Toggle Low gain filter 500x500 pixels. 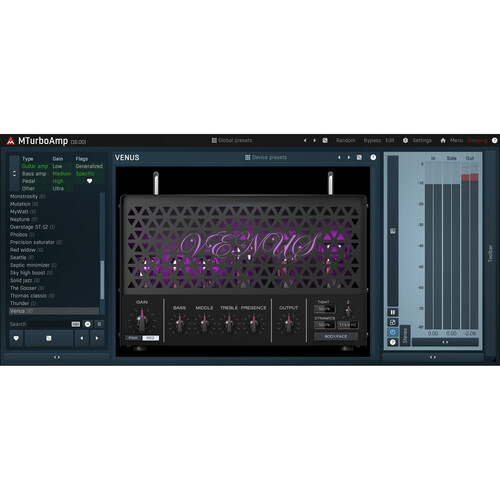(57, 166)
